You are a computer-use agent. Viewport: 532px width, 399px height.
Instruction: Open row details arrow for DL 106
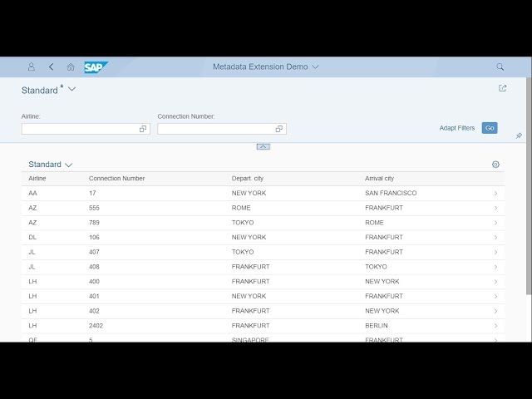(495, 238)
